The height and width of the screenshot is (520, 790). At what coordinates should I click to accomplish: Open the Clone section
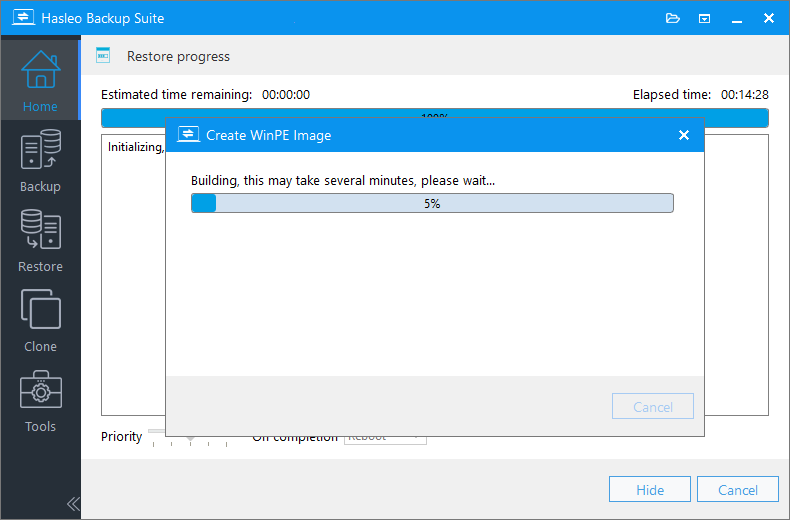click(x=40, y=320)
